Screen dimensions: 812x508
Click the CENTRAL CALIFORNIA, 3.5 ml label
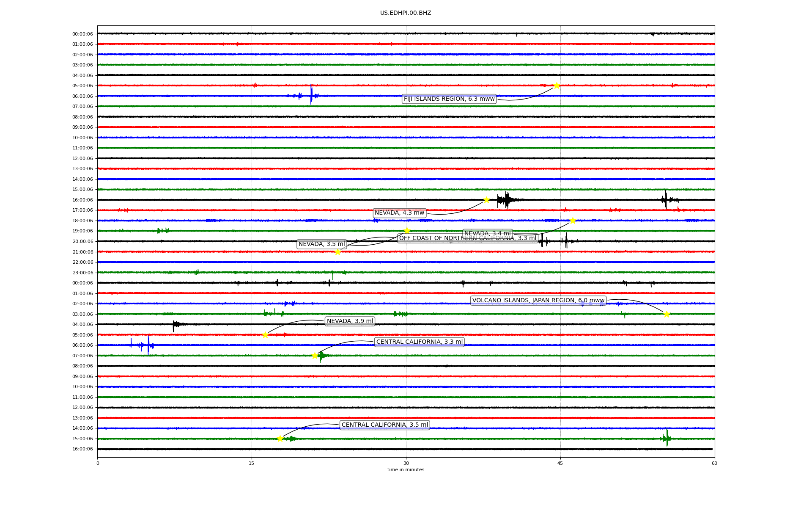(384, 425)
